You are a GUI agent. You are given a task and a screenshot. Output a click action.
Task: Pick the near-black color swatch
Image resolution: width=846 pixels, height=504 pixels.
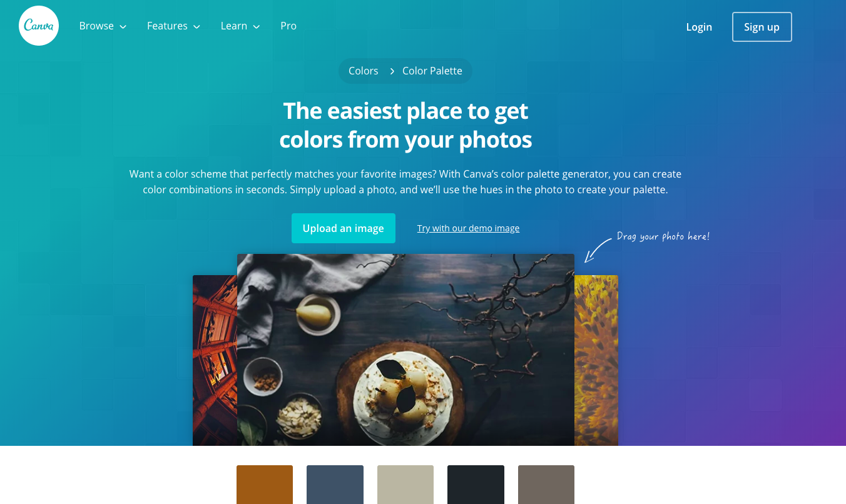click(476, 485)
